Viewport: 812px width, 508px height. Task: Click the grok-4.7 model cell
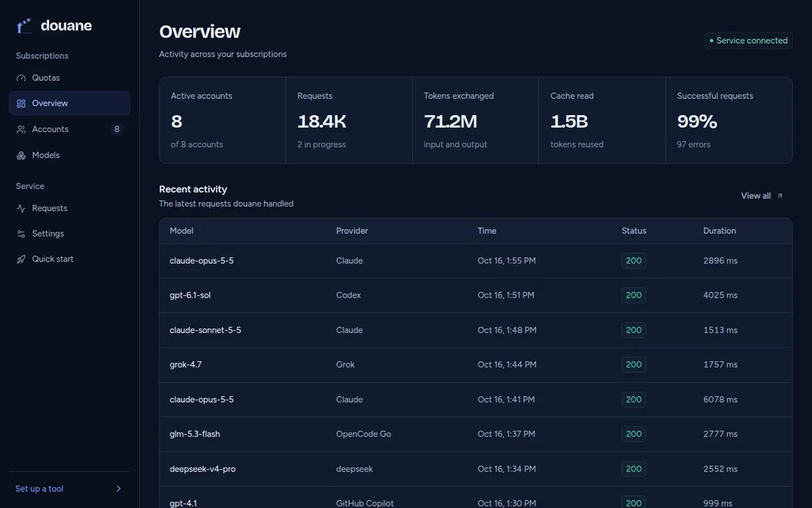point(186,365)
